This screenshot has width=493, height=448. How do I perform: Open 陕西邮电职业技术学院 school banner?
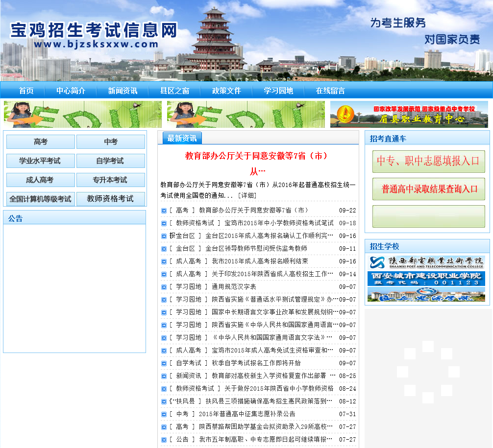pyautogui.click(x=426, y=262)
